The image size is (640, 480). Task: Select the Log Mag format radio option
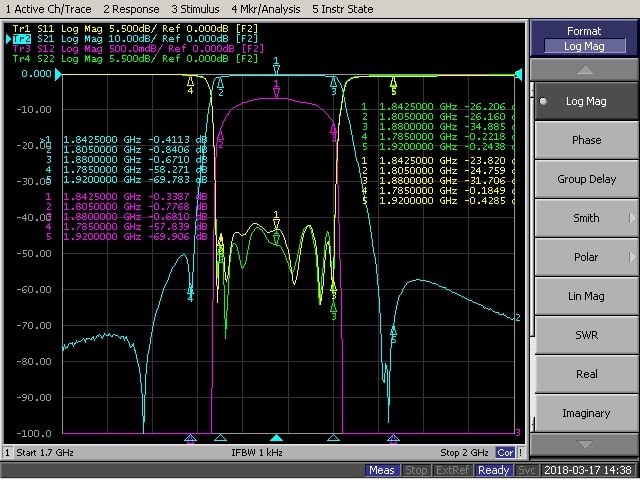click(x=585, y=101)
